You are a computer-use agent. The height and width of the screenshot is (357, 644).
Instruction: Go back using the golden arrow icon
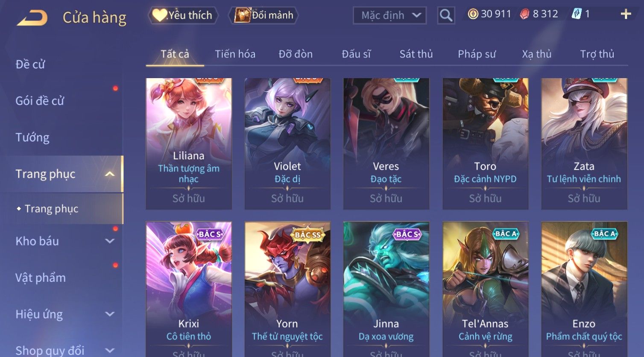coord(32,18)
